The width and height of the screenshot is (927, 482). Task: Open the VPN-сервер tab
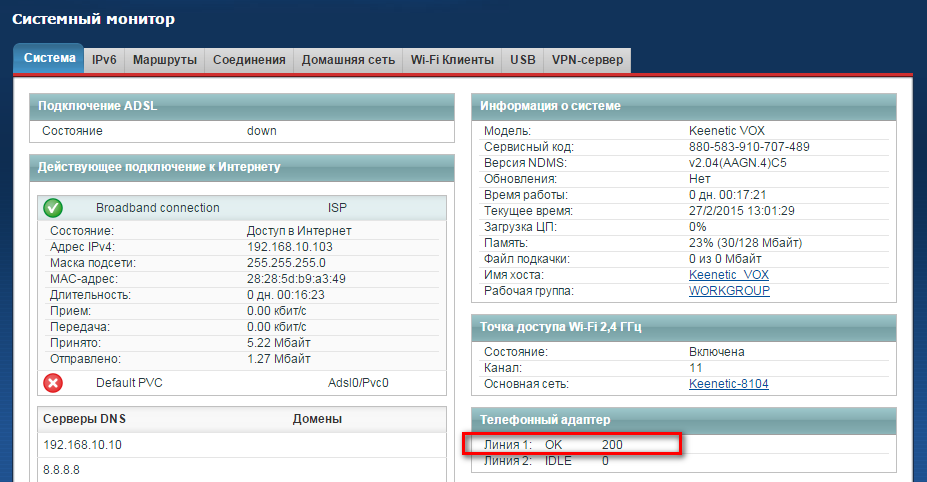point(587,60)
